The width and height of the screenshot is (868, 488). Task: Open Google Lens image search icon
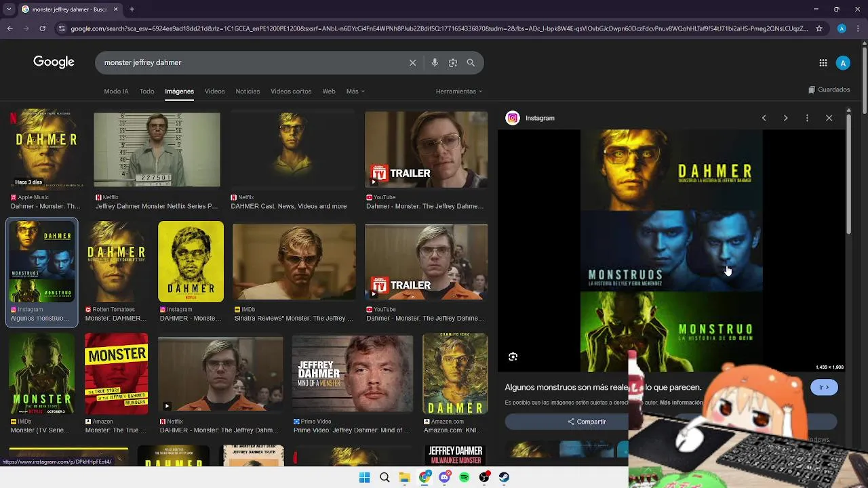(453, 62)
